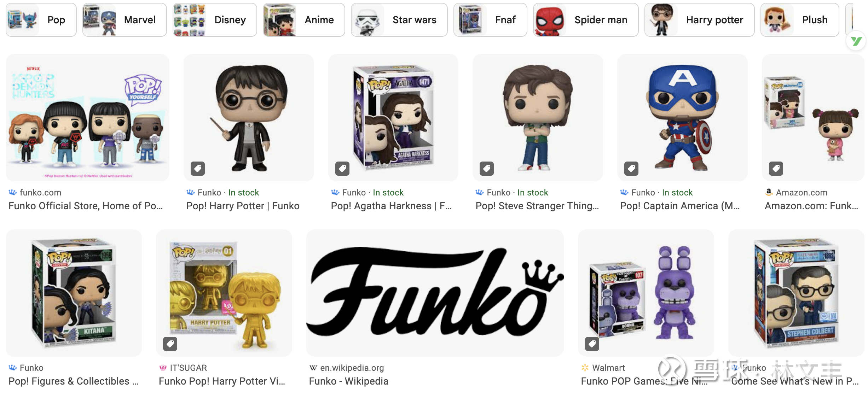868x398 pixels.
Task: Select the Anime filter chip
Action: click(x=304, y=20)
